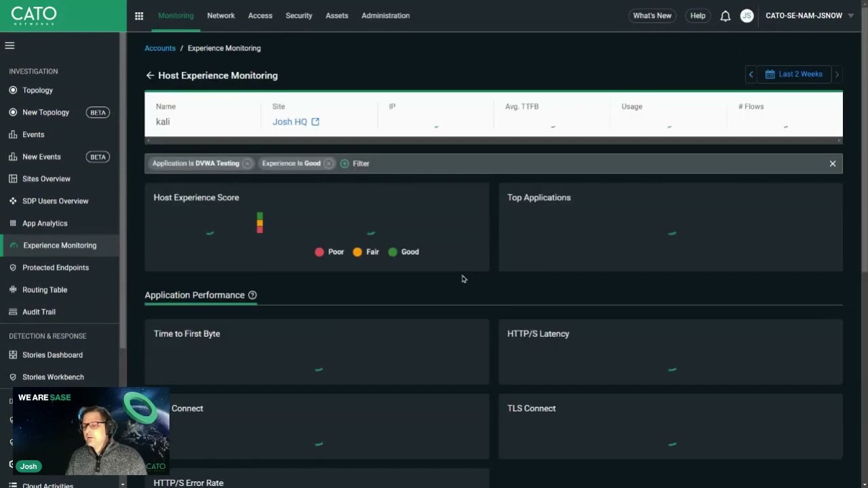Click the Application Performance section tab

click(x=195, y=295)
